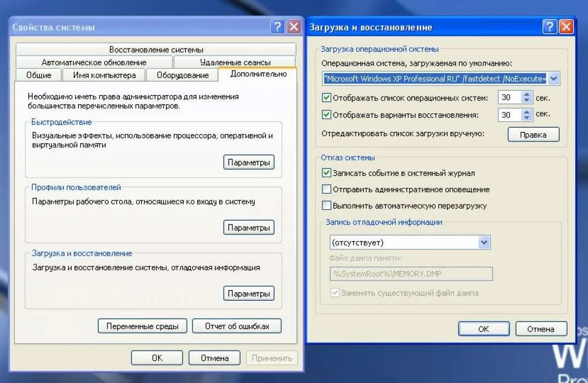Click the Правка button
Screen dimensions: 588x383
[533, 135]
